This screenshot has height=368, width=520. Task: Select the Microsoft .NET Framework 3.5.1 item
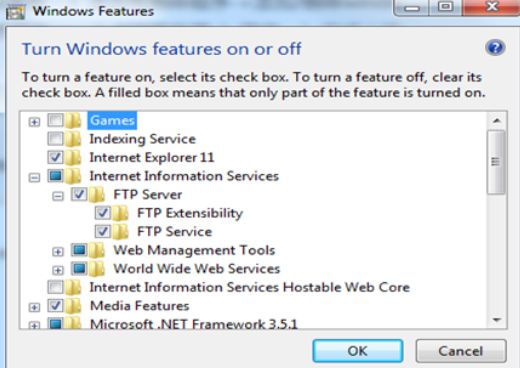194,324
